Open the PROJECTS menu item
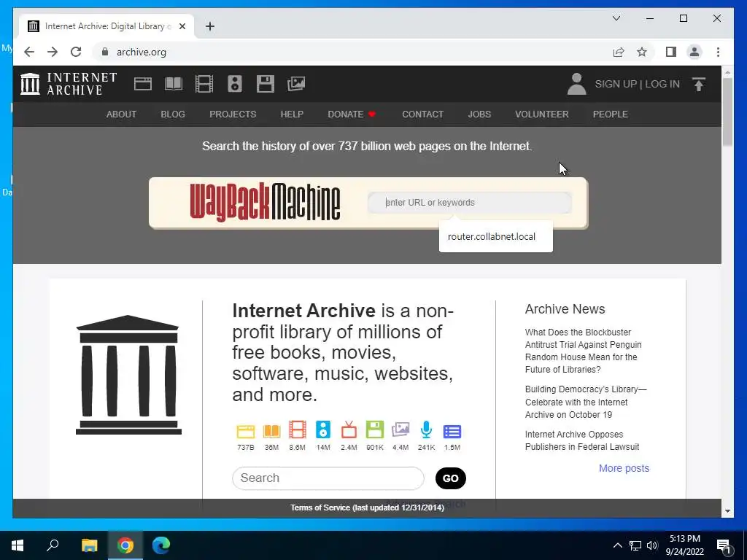747x560 pixels. click(233, 114)
